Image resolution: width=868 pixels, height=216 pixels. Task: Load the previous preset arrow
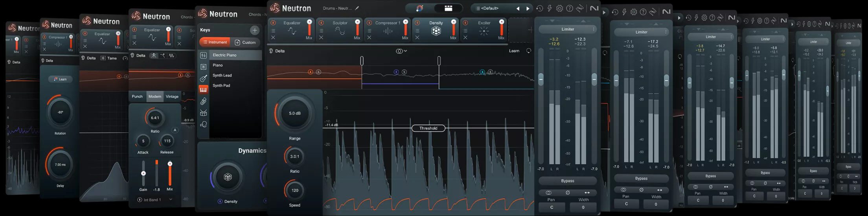[x=518, y=8]
